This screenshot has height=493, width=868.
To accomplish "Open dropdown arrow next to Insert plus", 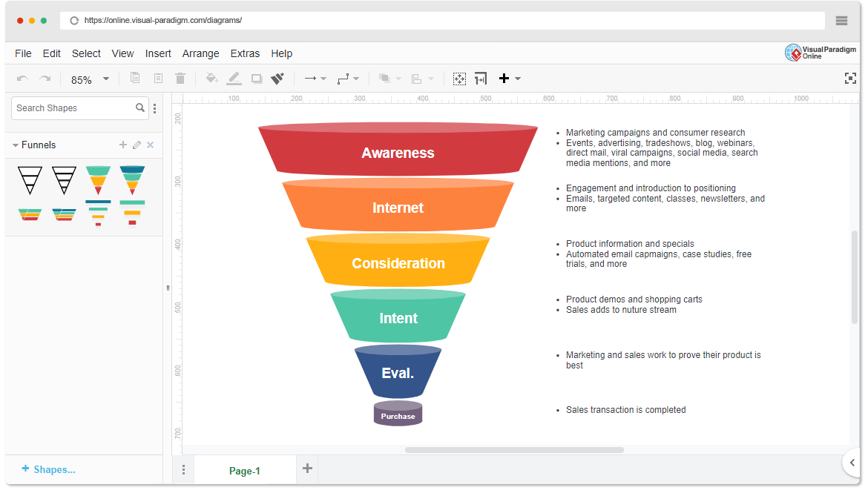I will pyautogui.click(x=518, y=79).
